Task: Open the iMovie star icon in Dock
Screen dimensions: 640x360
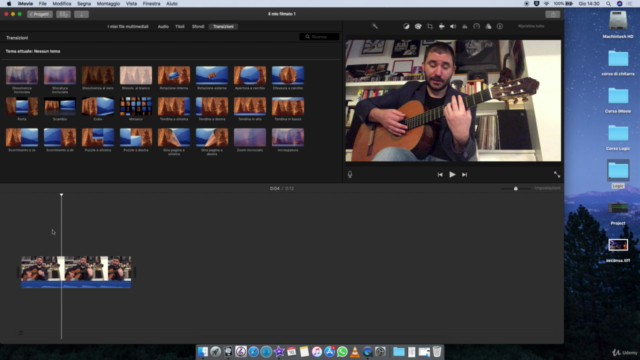Action: click(x=279, y=351)
